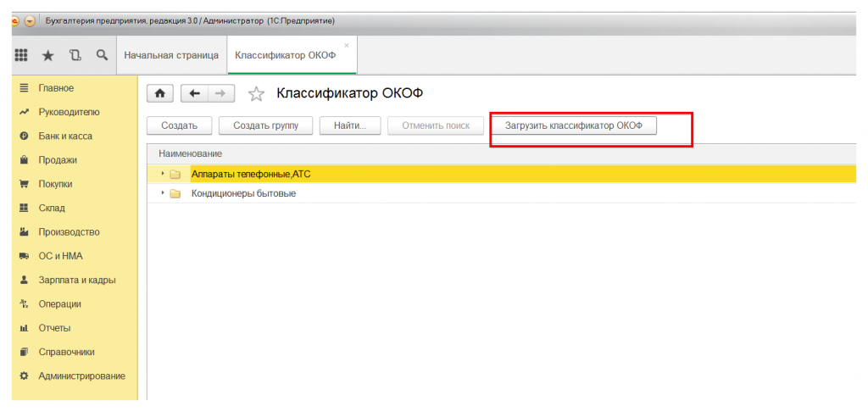Image resolution: width=868 pixels, height=412 pixels.
Task: Click the Главное hamburger icon
Action: tap(24, 88)
